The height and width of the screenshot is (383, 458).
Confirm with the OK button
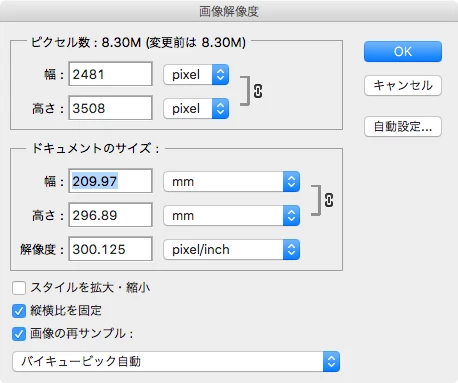[403, 52]
